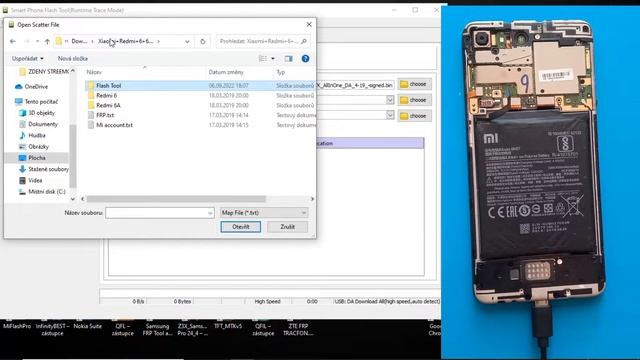Screen dimensions: 640x360
Task: Open view options dropdown arrow
Action: click(x=273, y=59)
